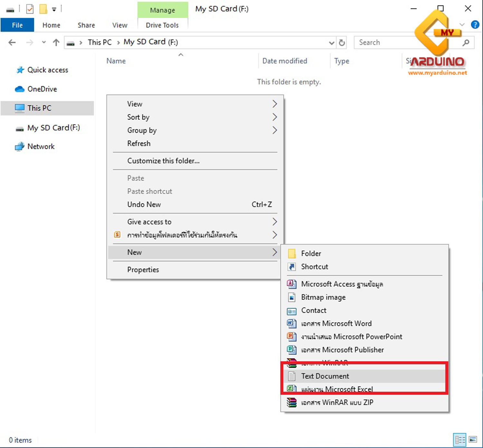Click Properties in the context menu

pos(143,270)
